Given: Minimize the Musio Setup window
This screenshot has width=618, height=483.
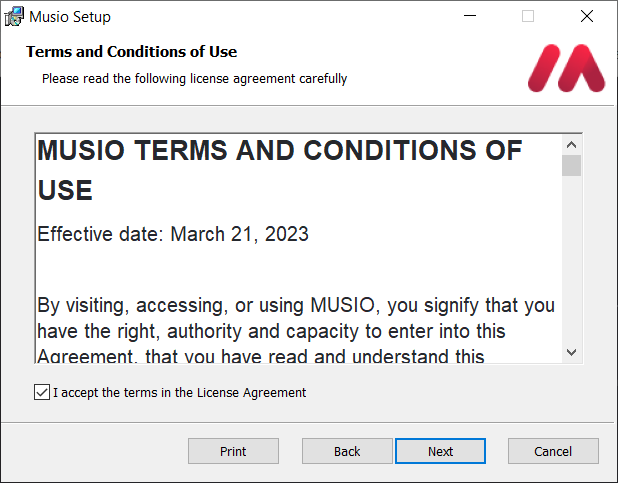Looking at the screenshot, I should pyautogui.click(x=470, y=16).
